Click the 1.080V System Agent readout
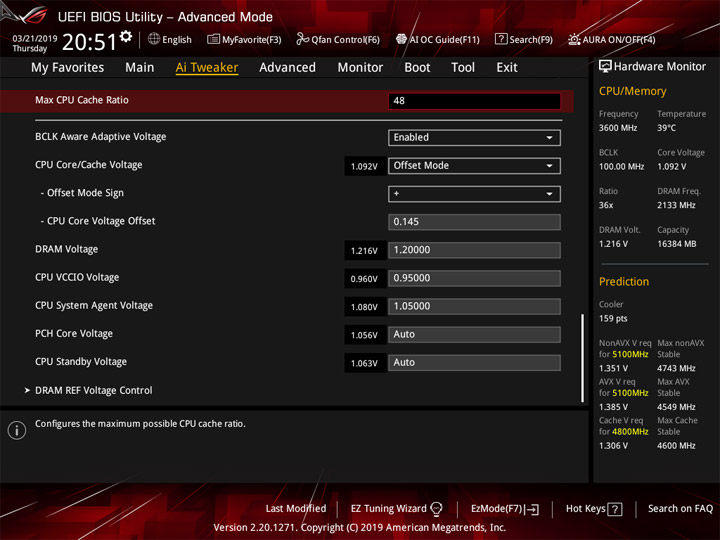720x540 pixels. click(x=364, y=307)
